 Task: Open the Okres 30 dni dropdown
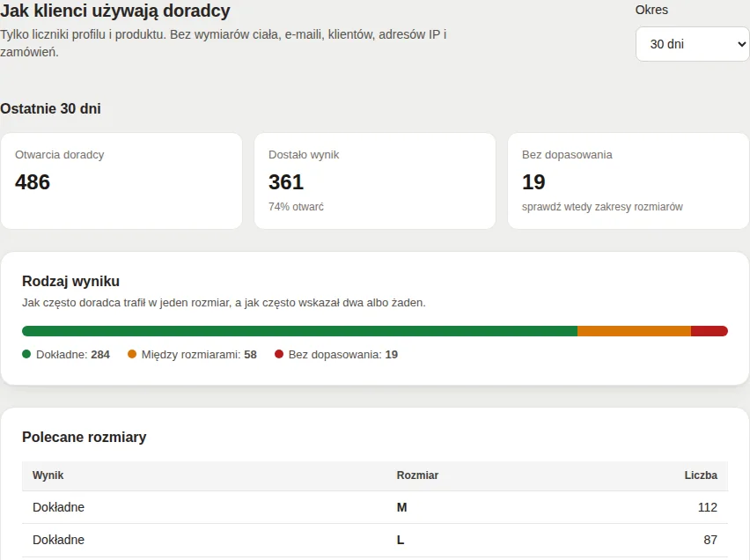692,44
